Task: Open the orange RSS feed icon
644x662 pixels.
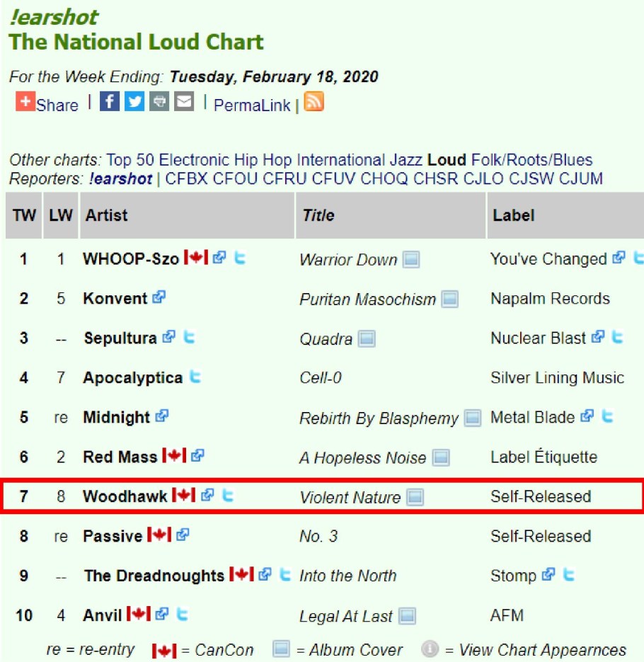Action: (314, 102)
